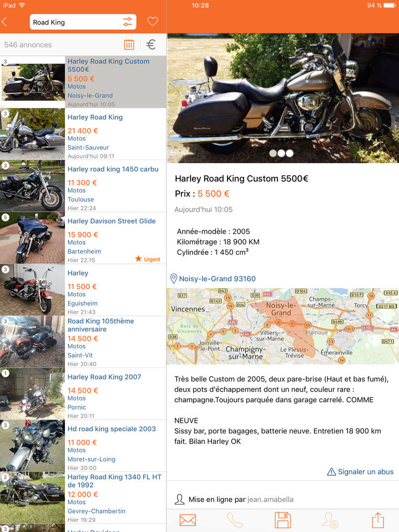The height and width of the screenshot is (532, 399).
Task: Send email to seller envelope icon
Action: pos(188,520)
